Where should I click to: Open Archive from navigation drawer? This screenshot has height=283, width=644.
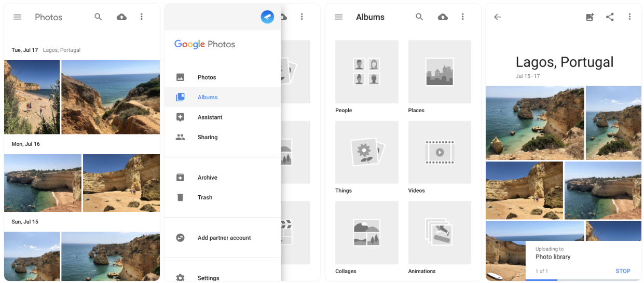pos(222,178)
